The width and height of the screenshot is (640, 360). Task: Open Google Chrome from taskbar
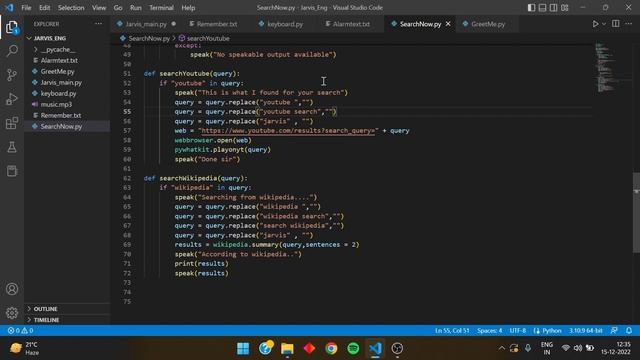(x=331, y=348)
